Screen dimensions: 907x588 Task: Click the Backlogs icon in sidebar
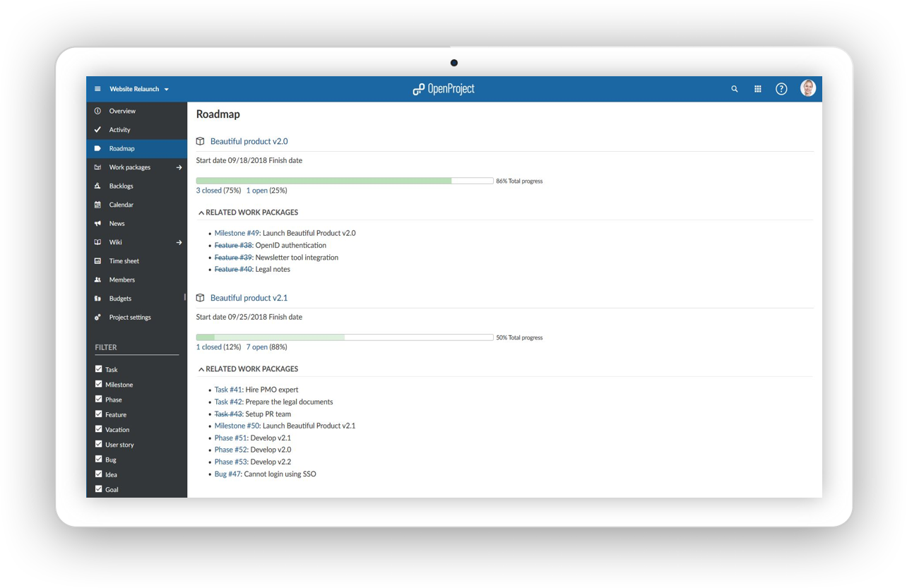(97, 186)
